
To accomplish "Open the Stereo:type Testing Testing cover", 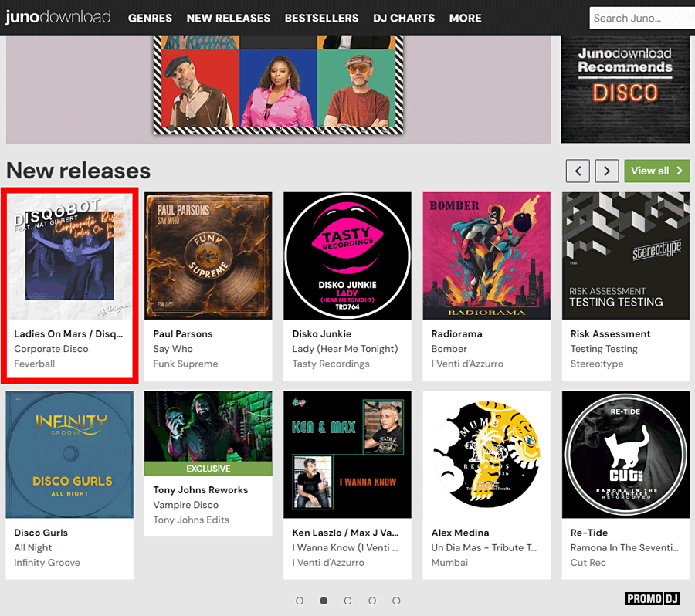I will pyautogui.click(x=625, y=256).
